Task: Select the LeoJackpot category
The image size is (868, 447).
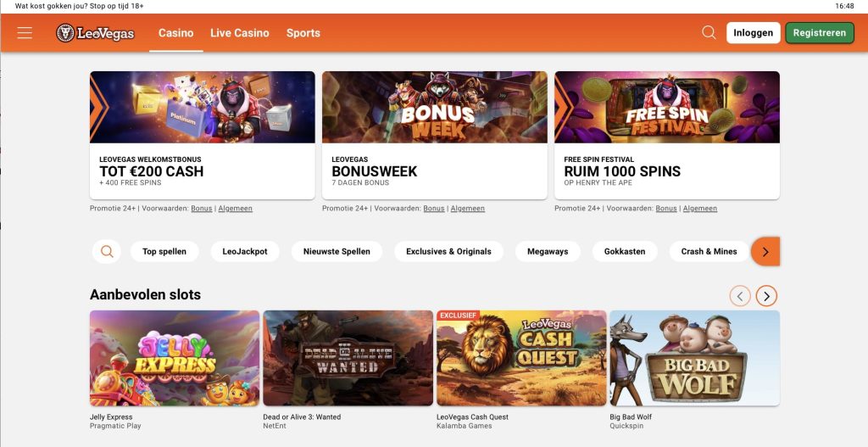Action: [245, 251]
